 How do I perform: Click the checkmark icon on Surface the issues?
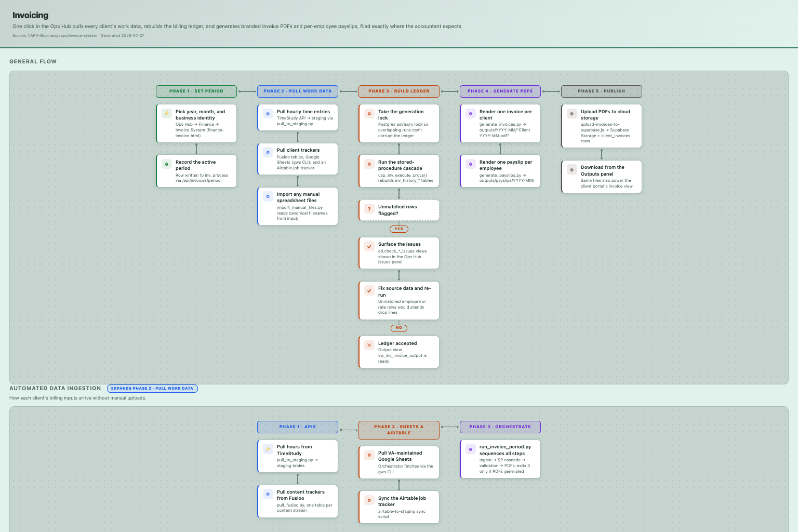369,246
